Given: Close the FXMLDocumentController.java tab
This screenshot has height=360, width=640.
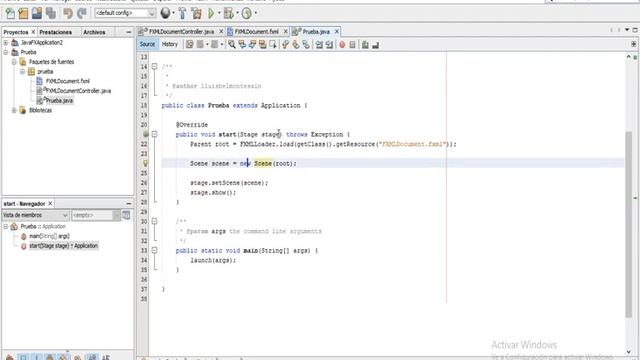Looking at the screenshot, I should coord(221,31).
